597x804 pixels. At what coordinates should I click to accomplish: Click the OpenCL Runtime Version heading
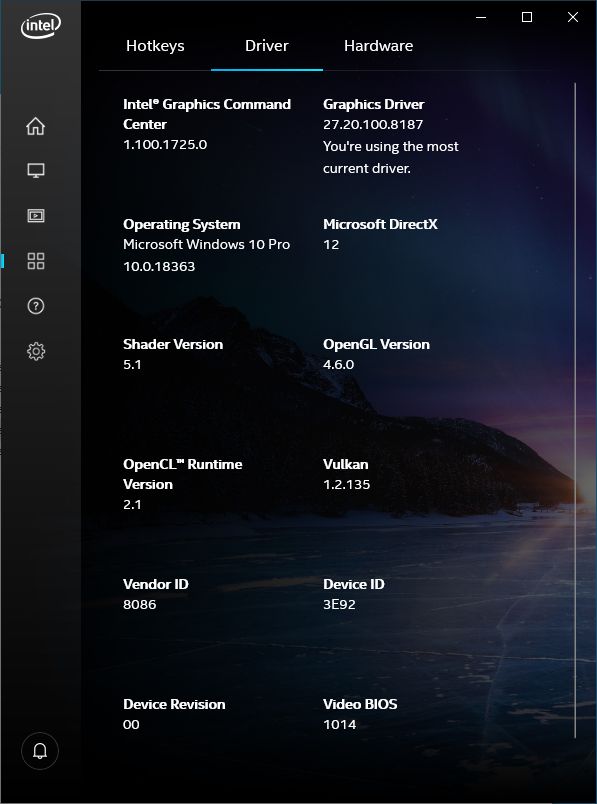(x=183, y=474)
